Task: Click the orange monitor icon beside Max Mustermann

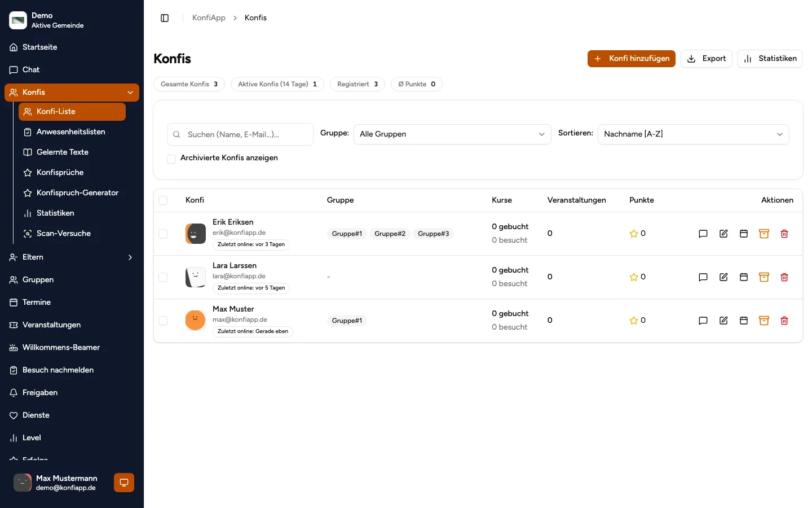Action: (x=124, y=483)
